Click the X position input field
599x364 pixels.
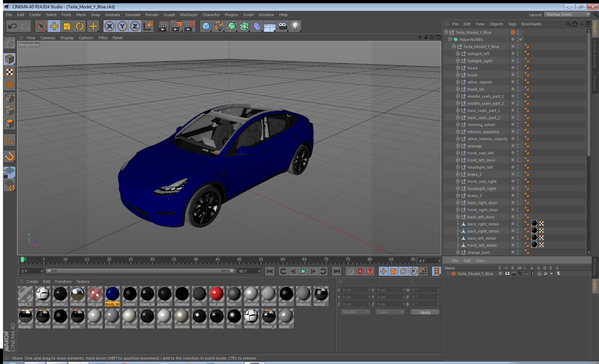coord(356,290)
